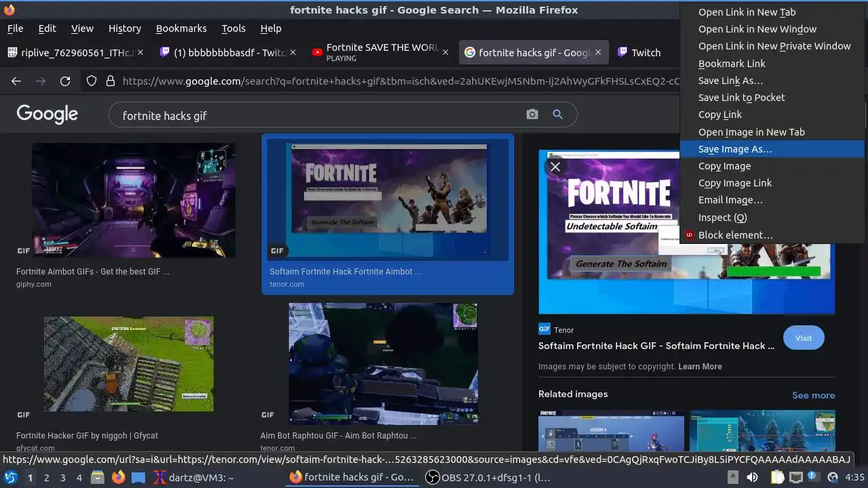Launch Firefox from taskbar quick launch
The image size is (868, 488).
pos(118,477)
